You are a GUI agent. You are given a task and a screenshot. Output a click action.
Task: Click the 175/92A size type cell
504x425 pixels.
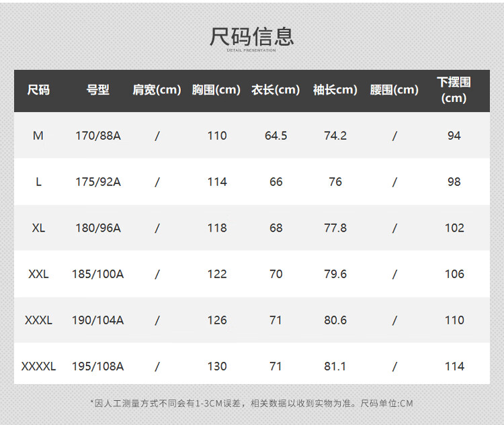(98, 182)
